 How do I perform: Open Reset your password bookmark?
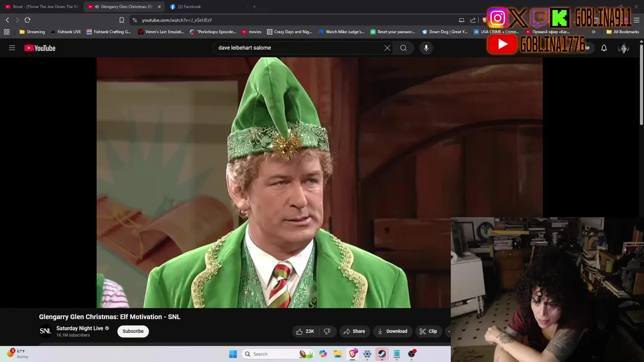click(x=393, y=32)
